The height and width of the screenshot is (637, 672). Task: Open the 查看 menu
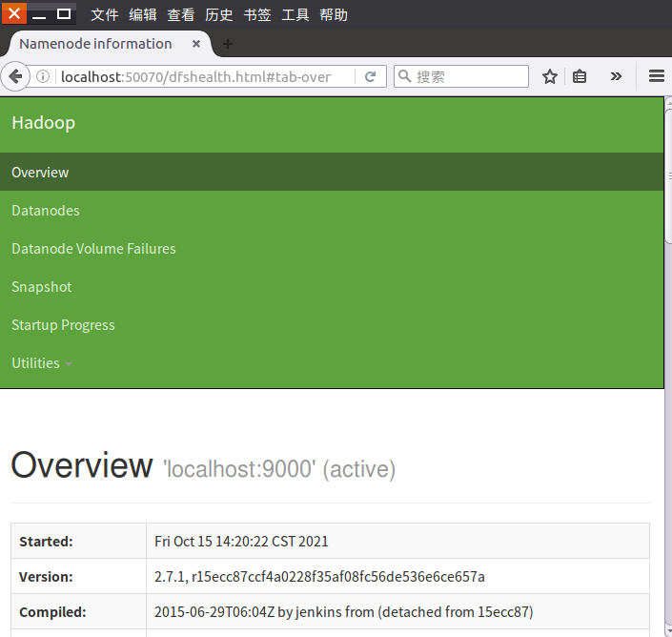pyautogui.click(x=181, y=15)
